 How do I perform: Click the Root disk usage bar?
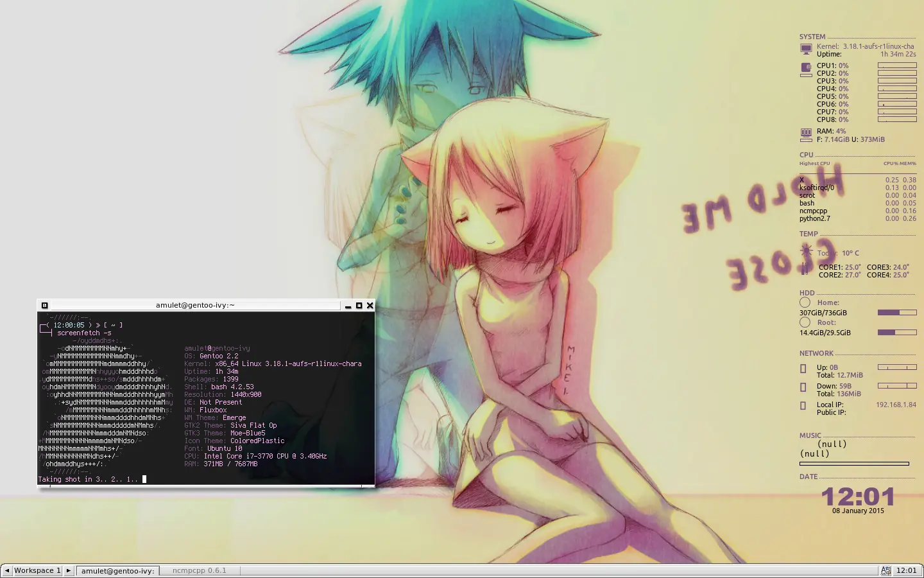[897, 333]
